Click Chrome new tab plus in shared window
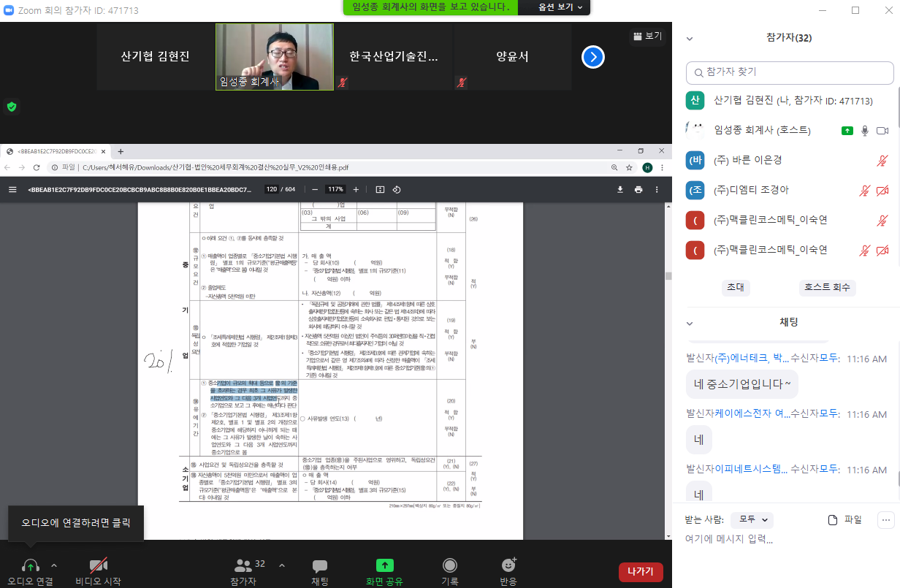Screen dimensions: 900x588 click(121, 151)
